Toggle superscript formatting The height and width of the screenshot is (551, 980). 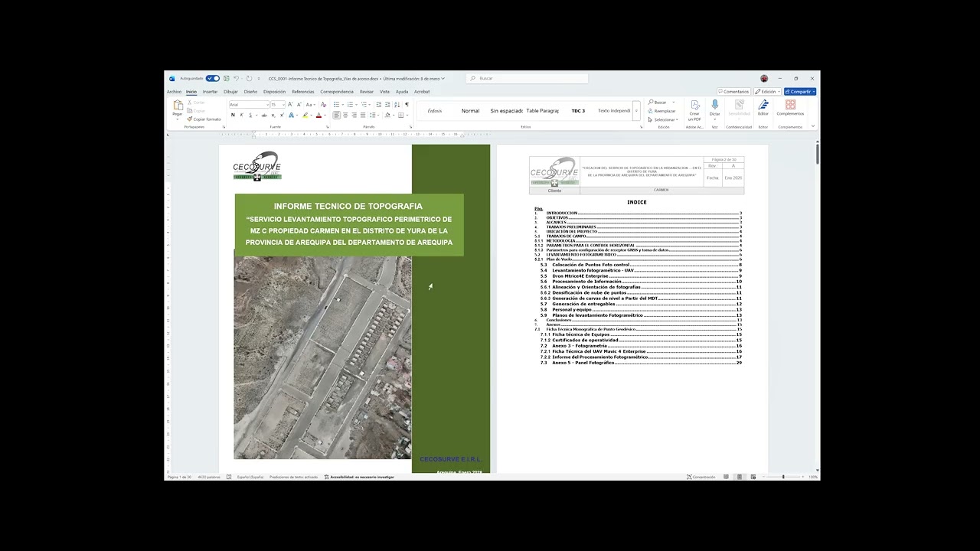pos(282,115)
